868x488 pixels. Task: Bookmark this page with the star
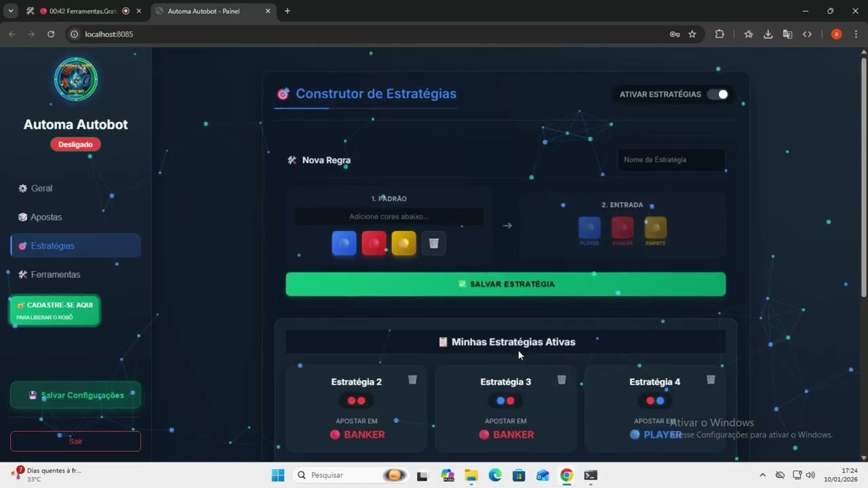692,34
